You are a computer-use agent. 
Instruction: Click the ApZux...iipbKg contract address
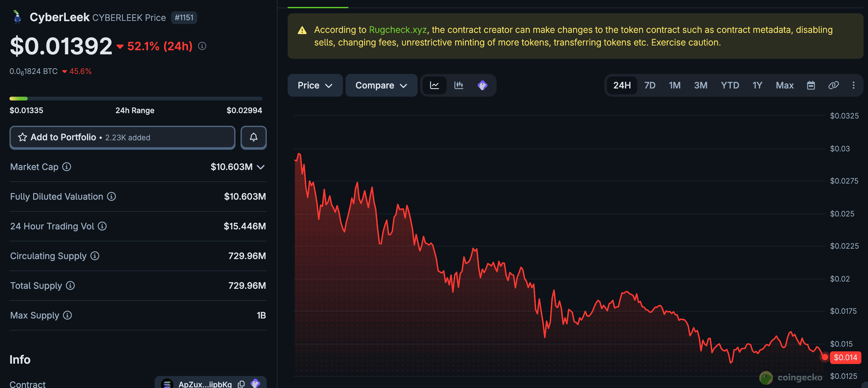(x=205, y=384)
